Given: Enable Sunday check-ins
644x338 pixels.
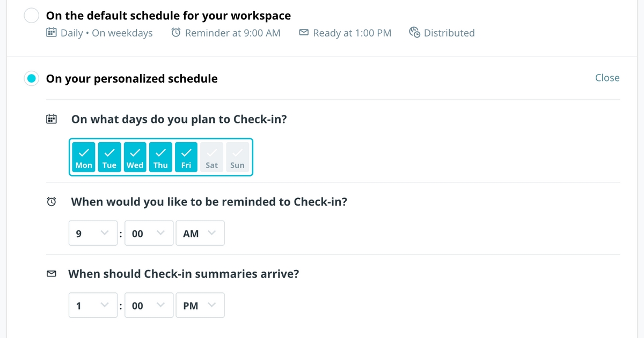Looking at the screenshot, I should pyautogui.click(x=237, y=157).
